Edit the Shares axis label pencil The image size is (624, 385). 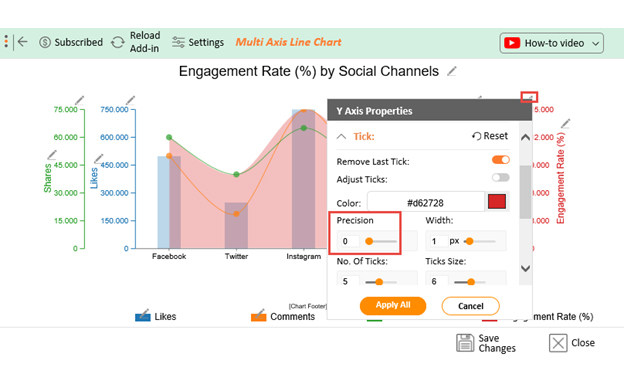[x=52, y=154]
